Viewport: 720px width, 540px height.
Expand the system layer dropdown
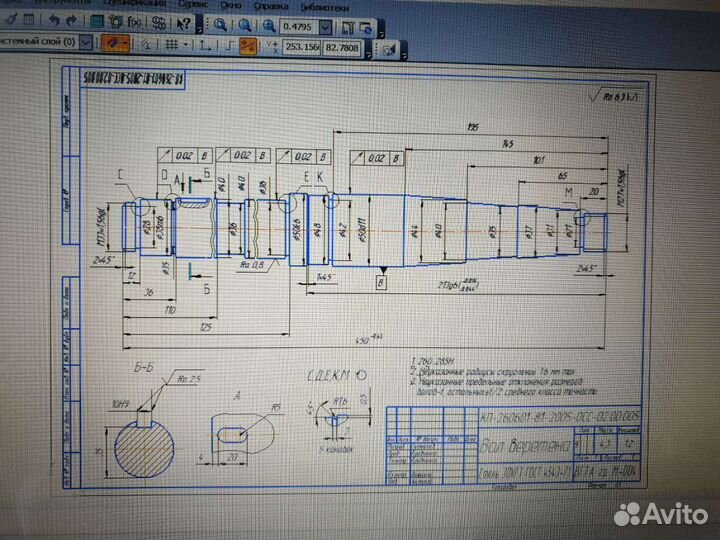[x=85, y=43]
